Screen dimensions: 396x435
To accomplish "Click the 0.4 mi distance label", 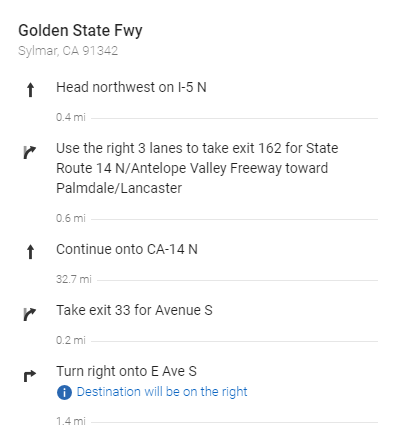I will (x=71, y=117).
